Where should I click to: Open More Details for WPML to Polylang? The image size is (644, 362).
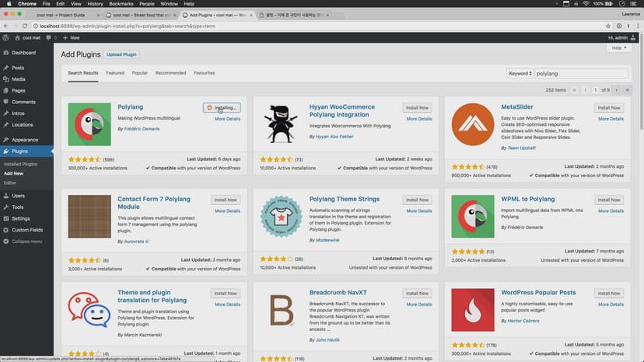click(x=611, y=211)
